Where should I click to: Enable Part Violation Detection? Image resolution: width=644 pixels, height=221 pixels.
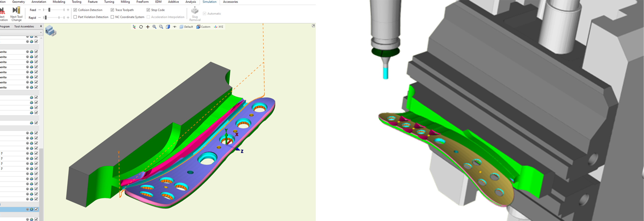point(75,17)
